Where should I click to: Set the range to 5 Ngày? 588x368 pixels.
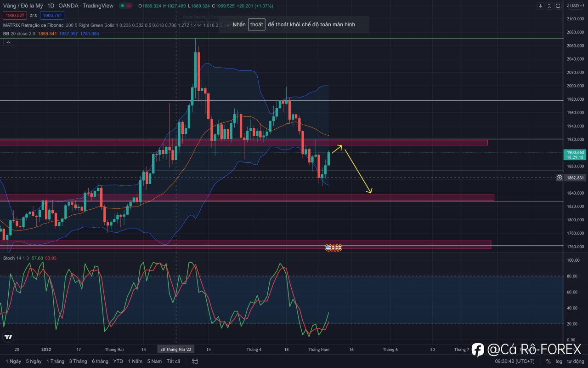coord(34,362)
